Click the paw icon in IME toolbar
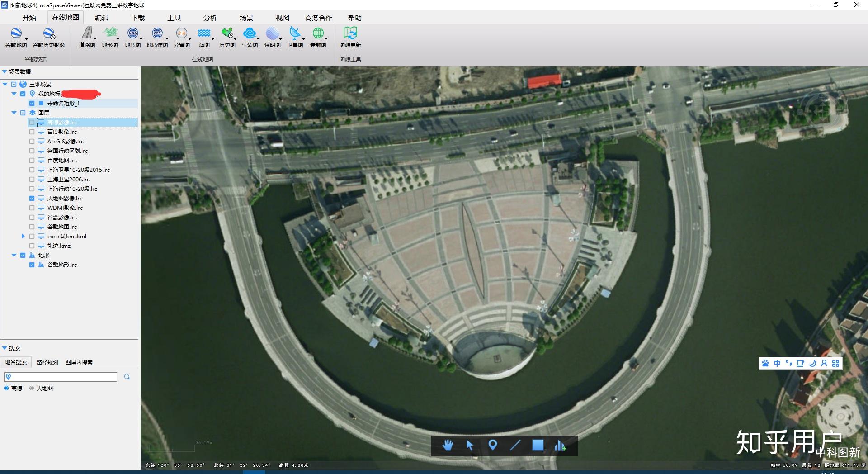This screenshot has height=474, width=868. coord(765,363)
